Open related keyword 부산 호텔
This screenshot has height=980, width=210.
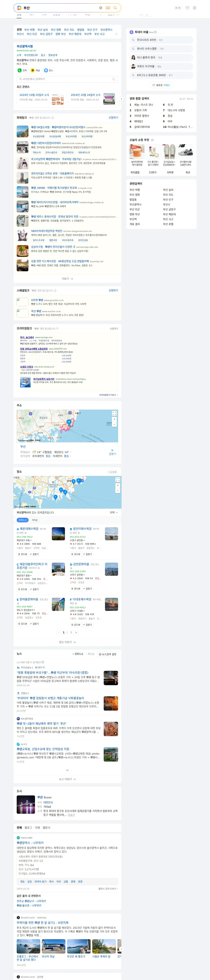(168, 224)
